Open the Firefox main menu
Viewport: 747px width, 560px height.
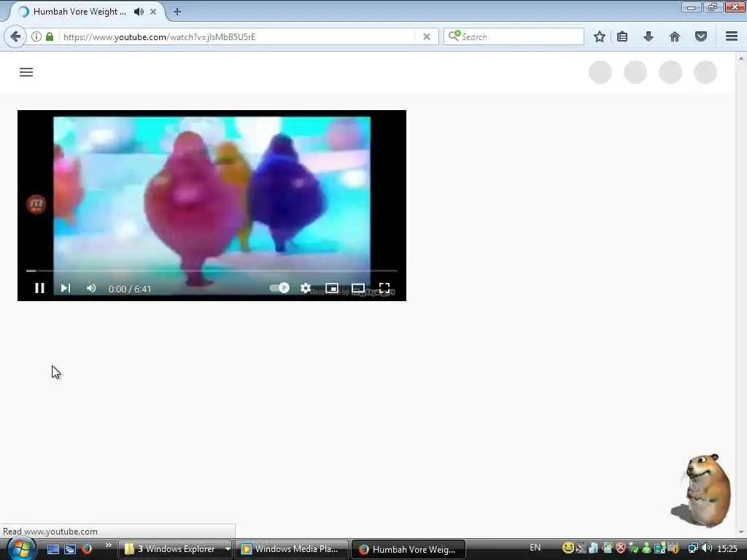(732, 36)
